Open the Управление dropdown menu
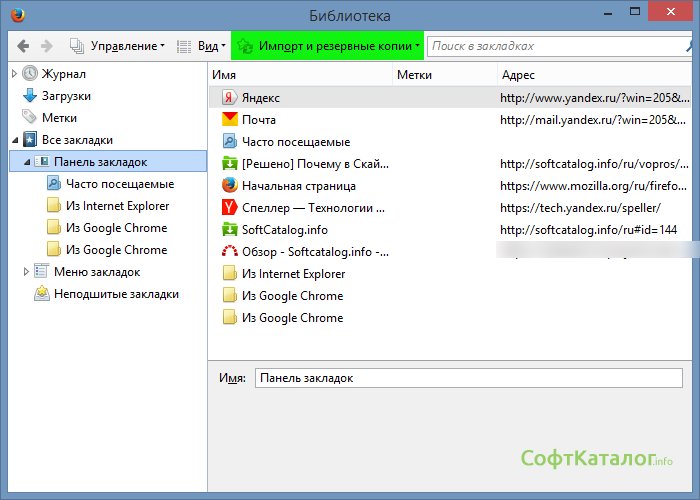 tap(119, 46)
